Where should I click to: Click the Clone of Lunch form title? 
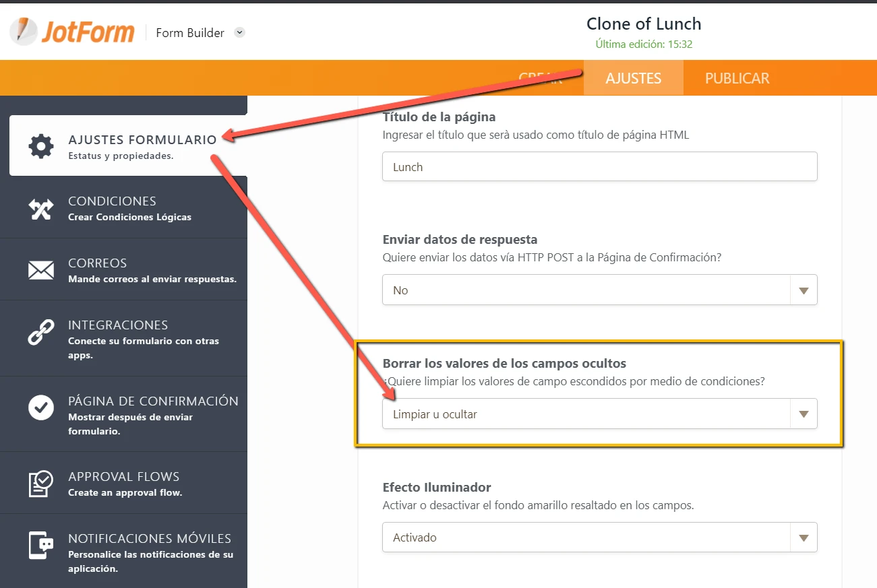[644, 24]
